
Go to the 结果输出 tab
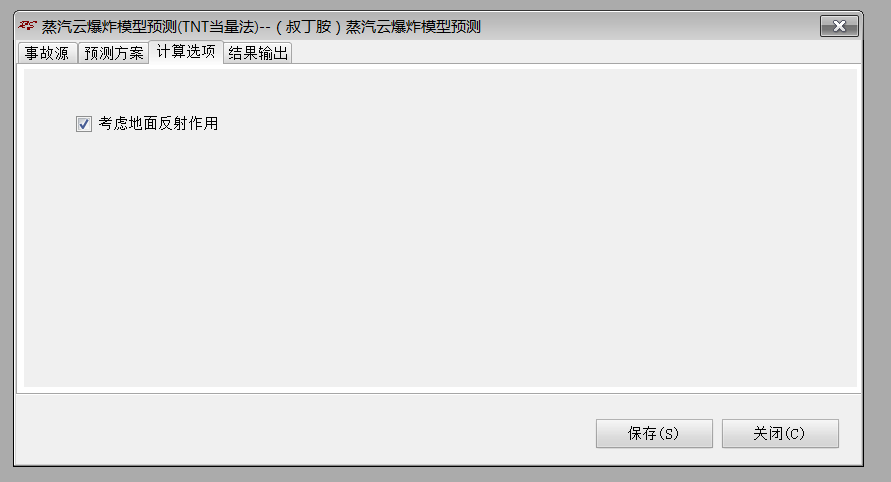[x=258, y=53]
